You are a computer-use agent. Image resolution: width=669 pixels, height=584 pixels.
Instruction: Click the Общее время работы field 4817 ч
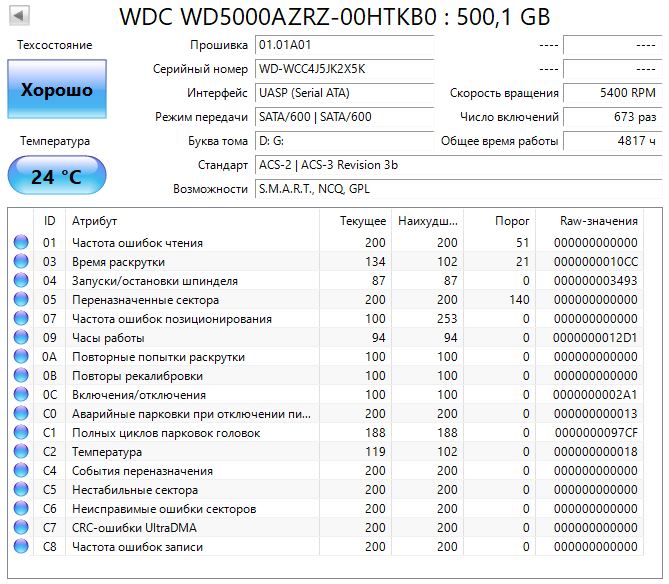(613, 141)
